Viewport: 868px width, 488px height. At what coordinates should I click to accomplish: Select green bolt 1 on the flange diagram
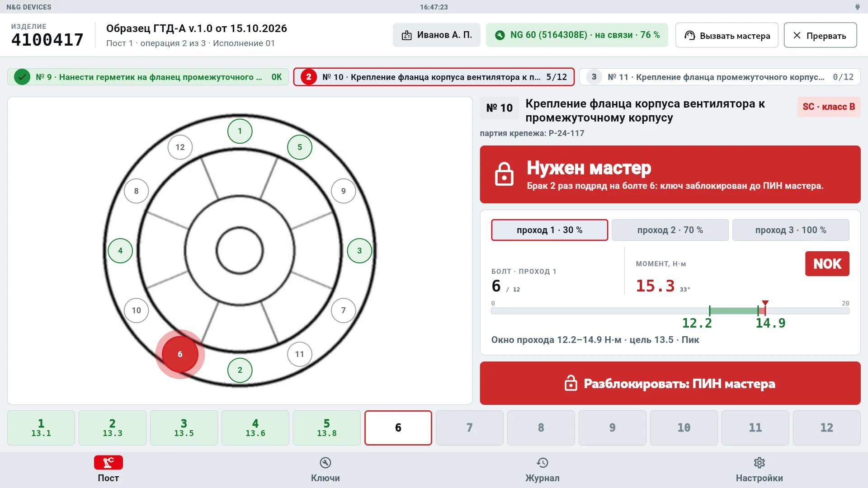(x=240, y=131)
